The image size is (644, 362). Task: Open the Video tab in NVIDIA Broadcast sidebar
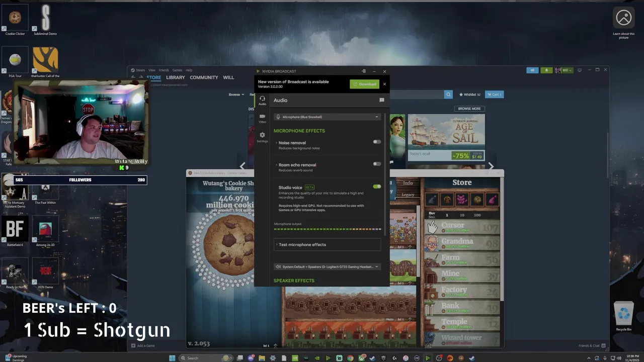[262, 119]
